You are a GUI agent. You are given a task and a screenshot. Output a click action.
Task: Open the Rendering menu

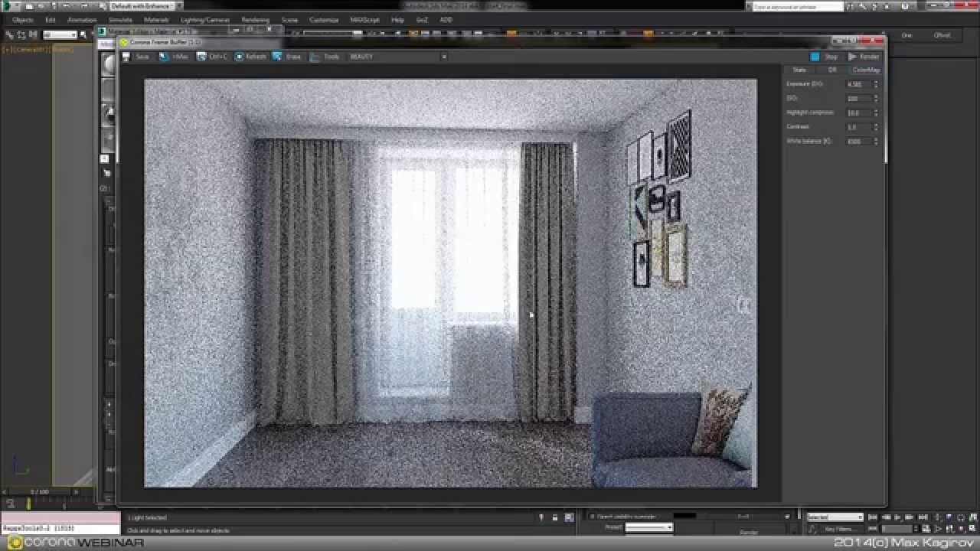click(256, 20)
